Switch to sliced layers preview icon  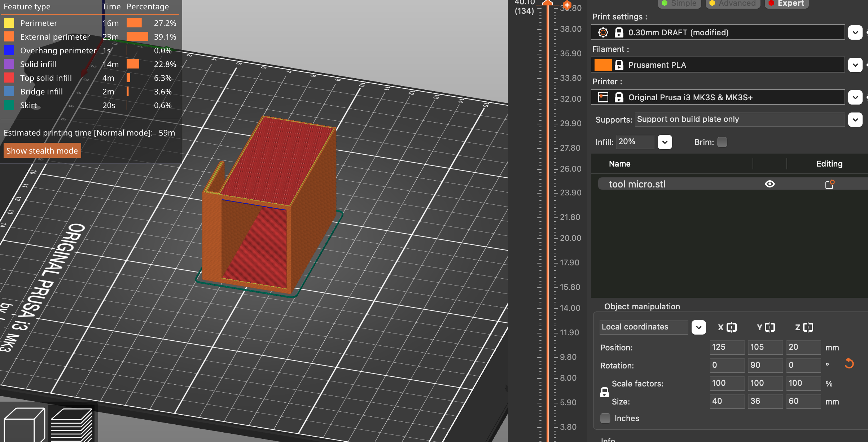click(71, 425)
